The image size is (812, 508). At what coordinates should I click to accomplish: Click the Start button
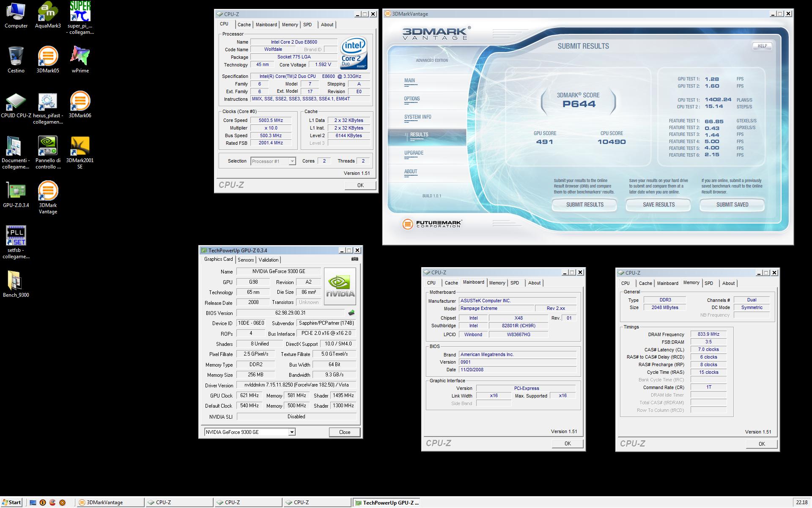tap(11, 502)
